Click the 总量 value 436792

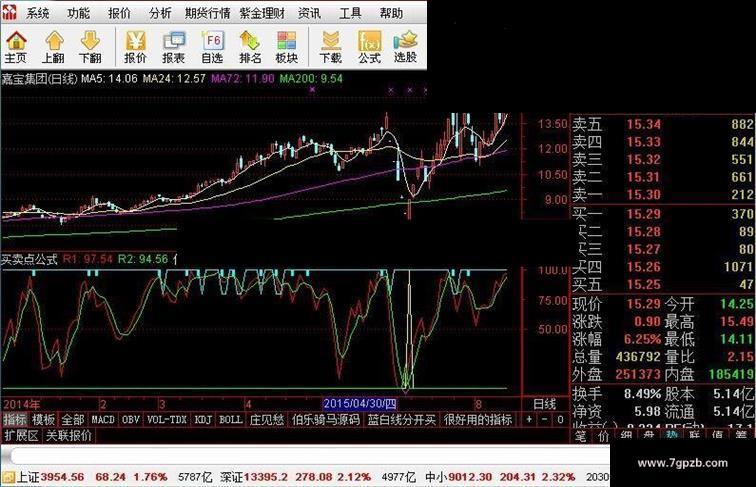(x=638, y=357)
